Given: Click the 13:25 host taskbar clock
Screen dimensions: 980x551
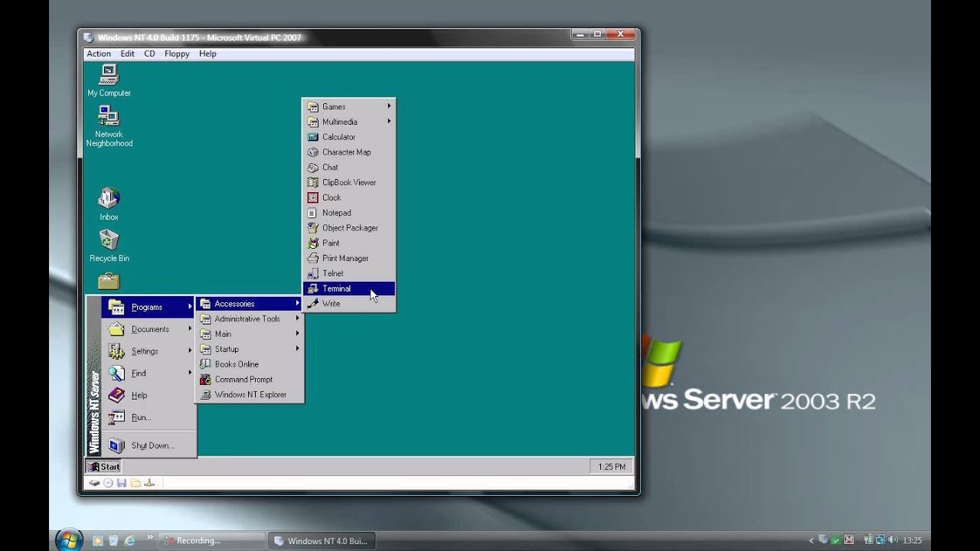Looking at the screenshot, I should [x=912, y=540].
